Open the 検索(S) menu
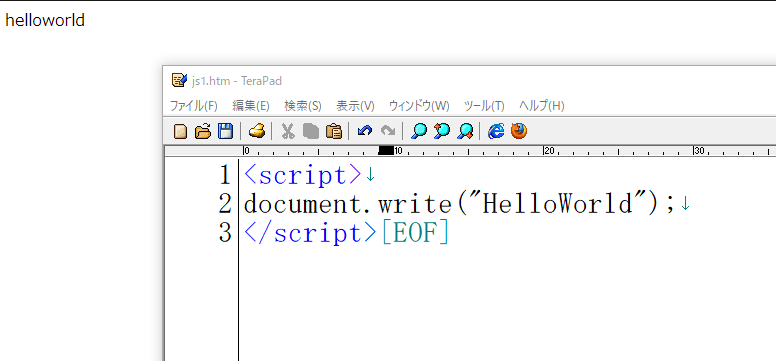 pos(303,106)
